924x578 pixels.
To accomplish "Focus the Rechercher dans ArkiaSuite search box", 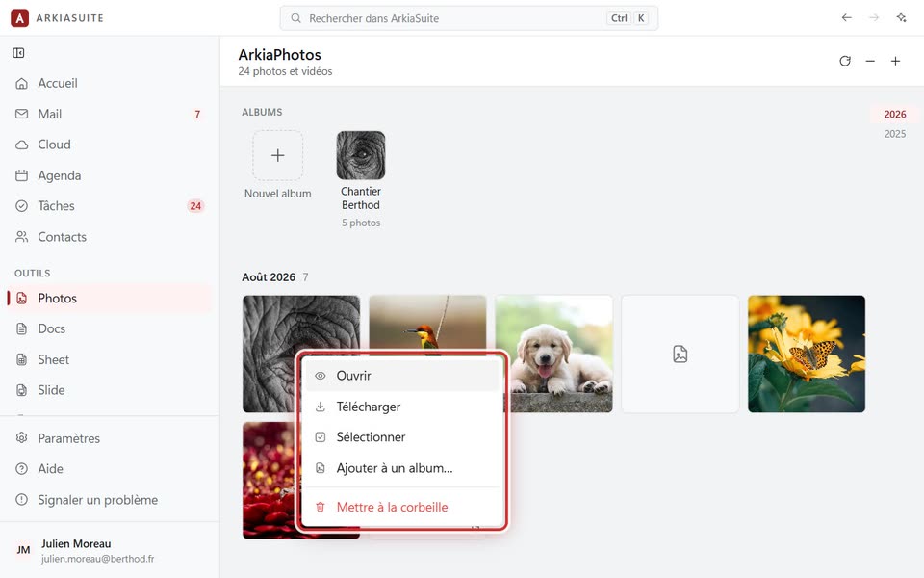I will point(469,18).
